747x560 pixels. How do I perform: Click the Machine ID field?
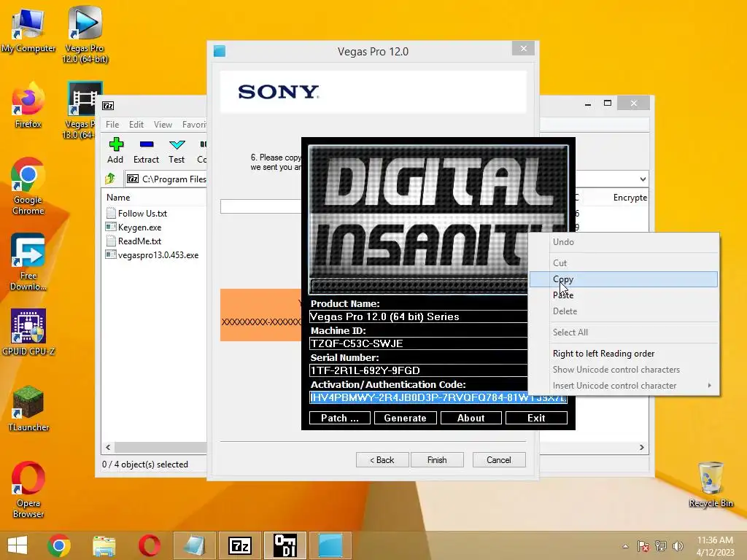pyautogui.click(x=418, y=343)
